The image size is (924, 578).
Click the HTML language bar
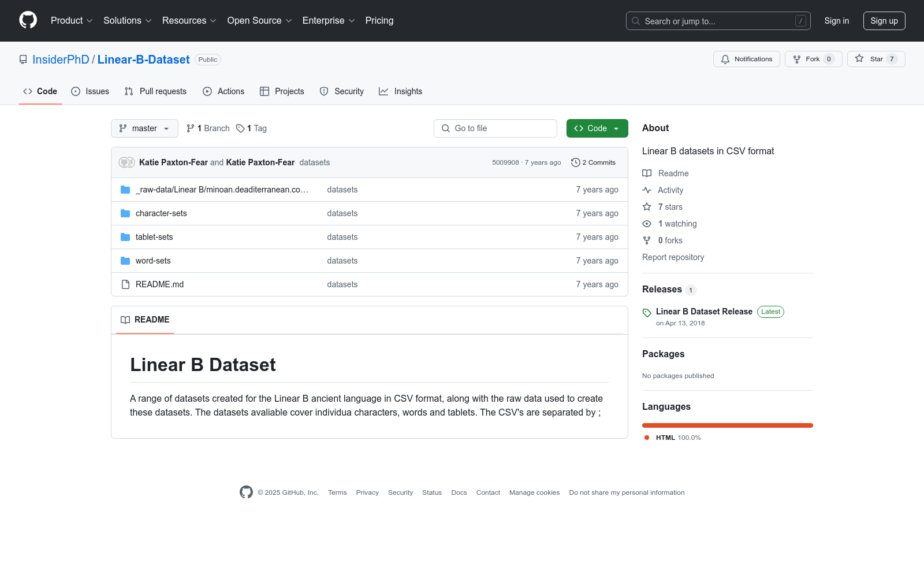point(728,425)
